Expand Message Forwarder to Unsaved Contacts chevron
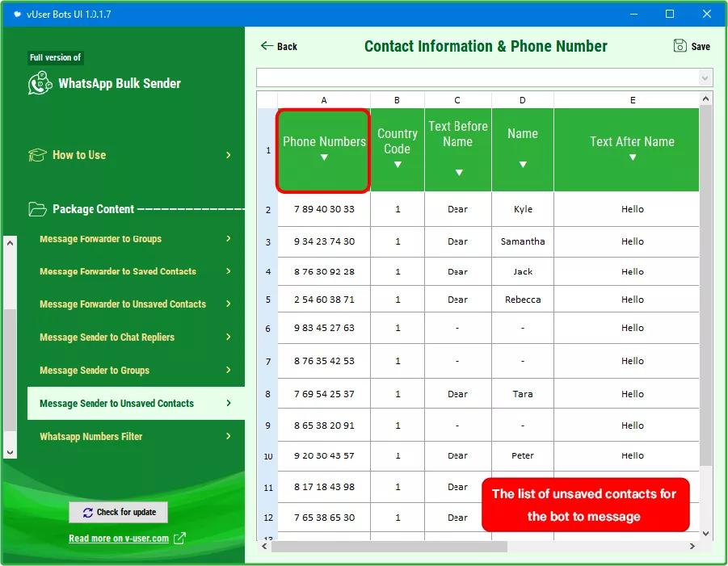Image resolution: width=728 pixels, height=566 pixels. click(229, 304)
